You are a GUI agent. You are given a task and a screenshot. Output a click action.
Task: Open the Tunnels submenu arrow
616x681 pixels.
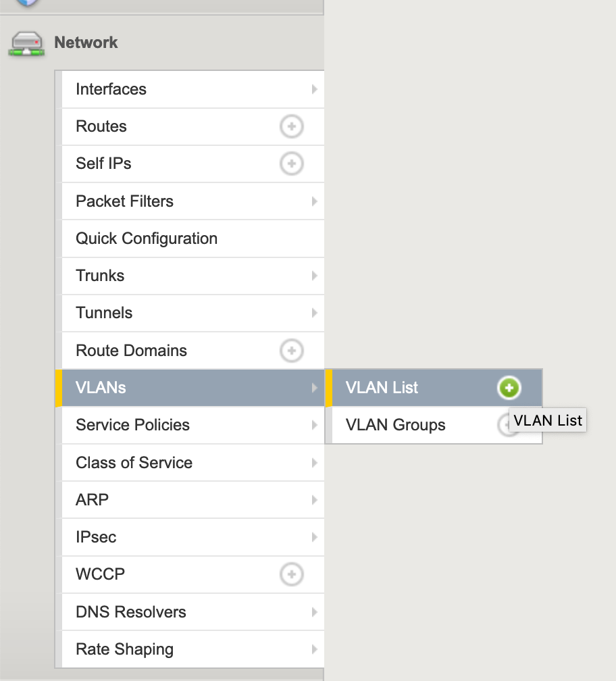point(315,313)
